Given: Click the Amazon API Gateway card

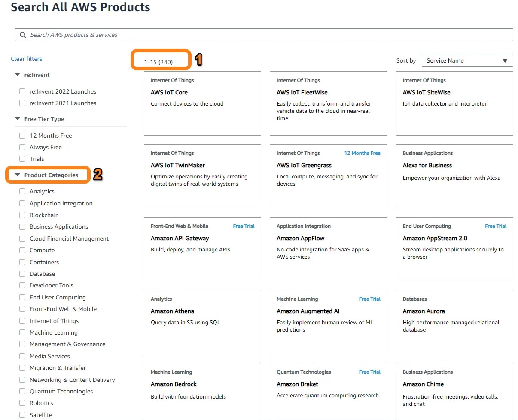Looking at the screenshot, I should 202,249.
